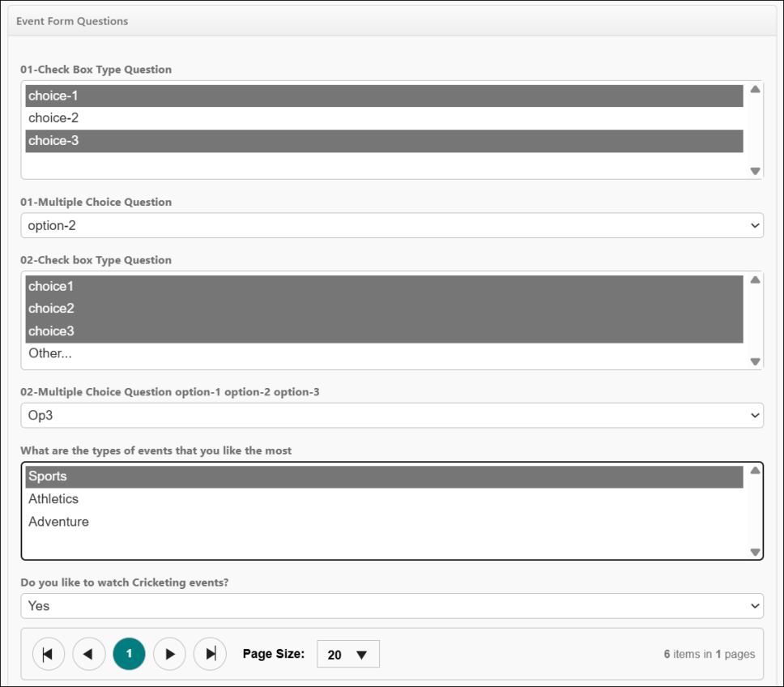Click page number 1 button
This screenshot has height=687, width=784.
click(x=129, y=654)
